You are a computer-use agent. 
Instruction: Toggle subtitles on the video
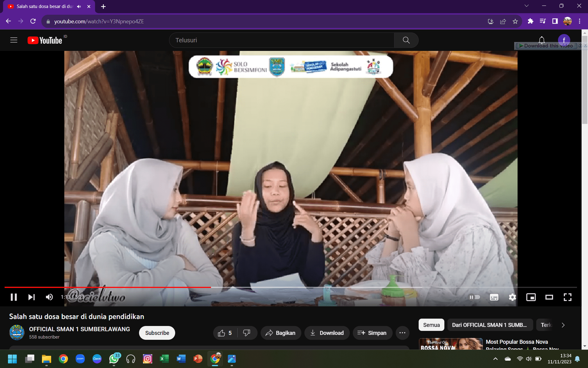coord(494,297)
